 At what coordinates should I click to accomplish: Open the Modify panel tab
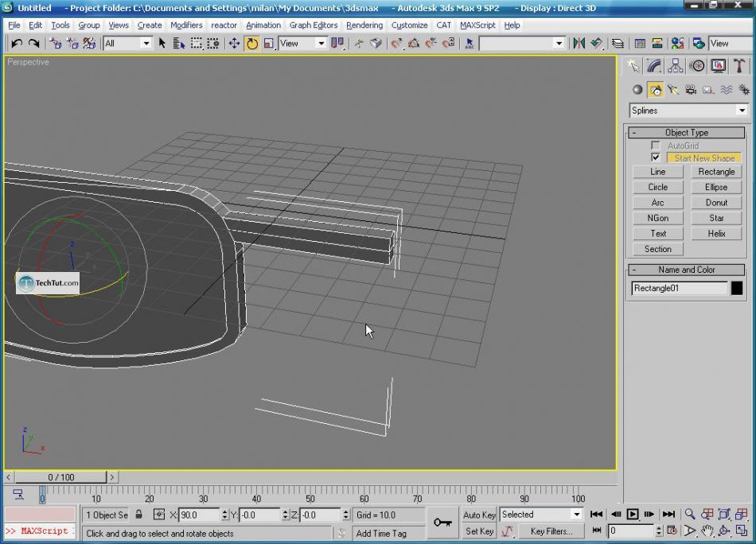pyautogui.click(x=654, y=66)
